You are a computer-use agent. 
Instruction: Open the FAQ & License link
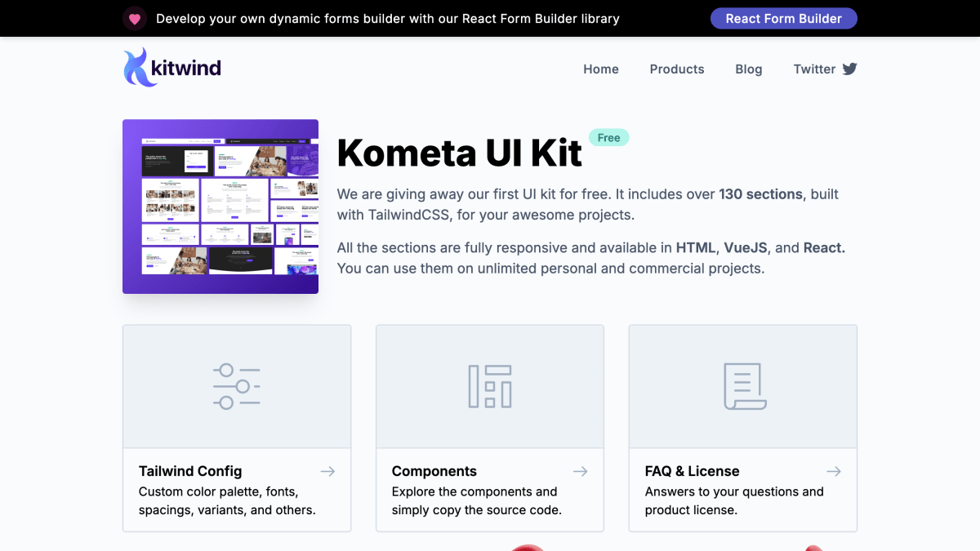pyautogui.click(x=693, y=471)
